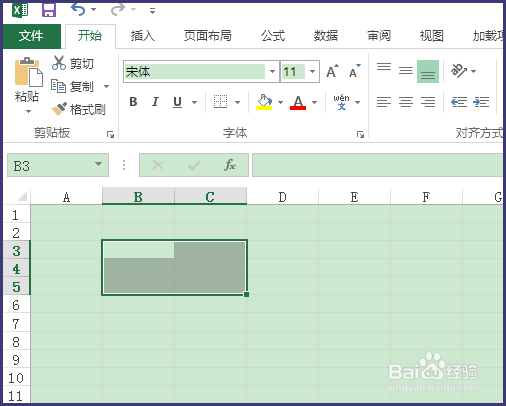This screenshot has height=406, width=506.
Task: Click the wén phonetic guide icon
Action: click(341, 102)
